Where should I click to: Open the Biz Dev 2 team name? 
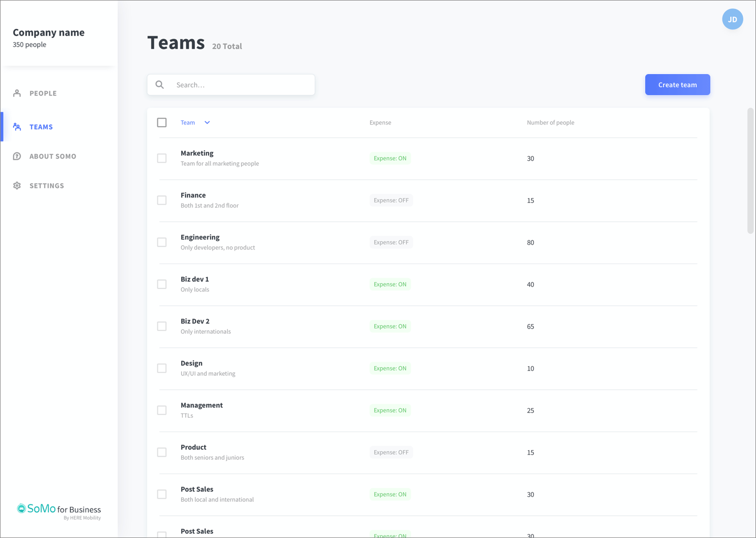point(195,321)
